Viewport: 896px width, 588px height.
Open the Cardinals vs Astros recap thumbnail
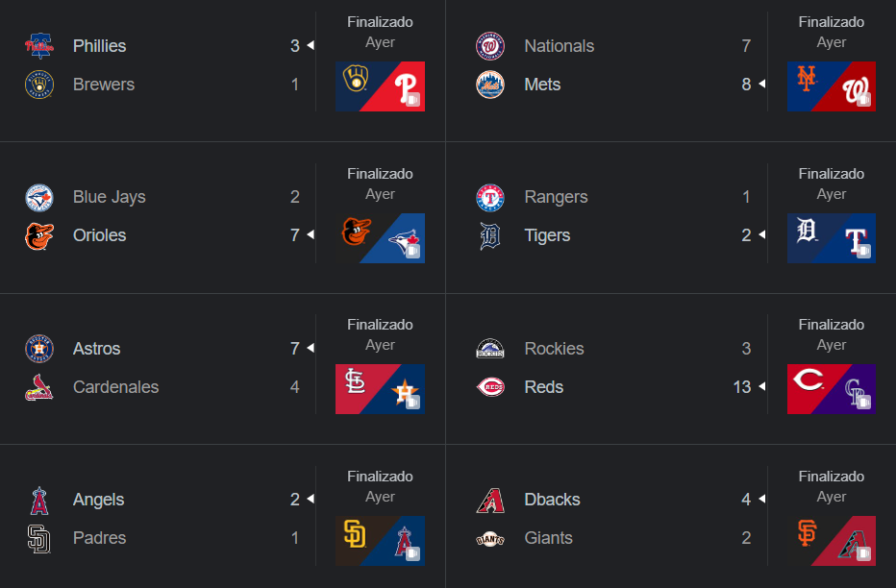(380, 389)
